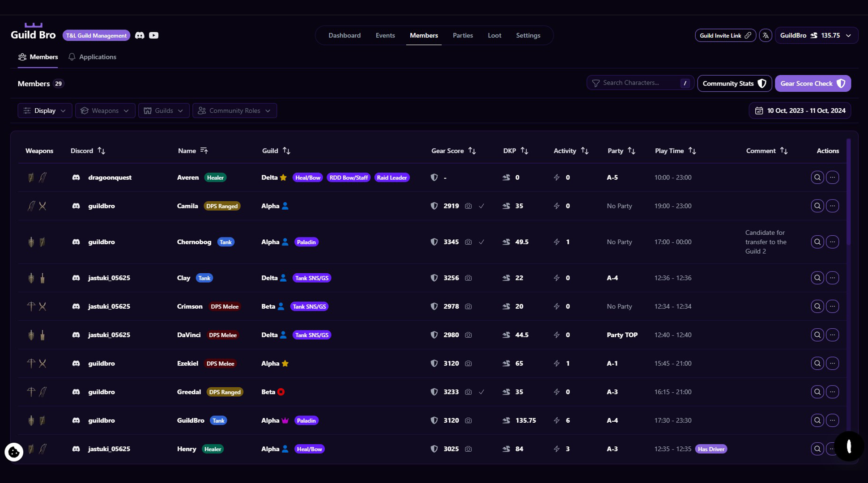Focus the Search Characters input field
The height and width of the screenshot is (483, 868).
pos(638,83)
